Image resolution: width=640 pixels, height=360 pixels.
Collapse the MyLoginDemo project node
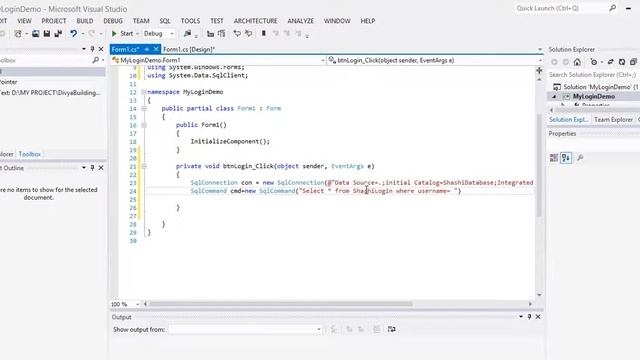[554, 97]
